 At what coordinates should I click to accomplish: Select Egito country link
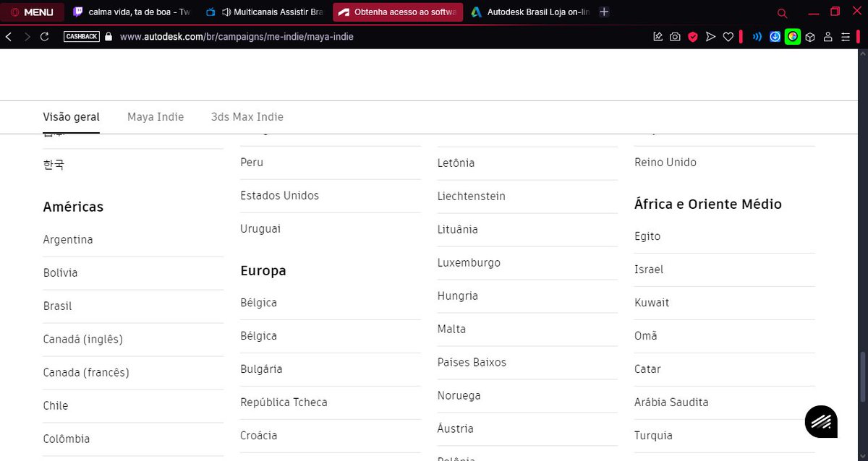(647, 236)
